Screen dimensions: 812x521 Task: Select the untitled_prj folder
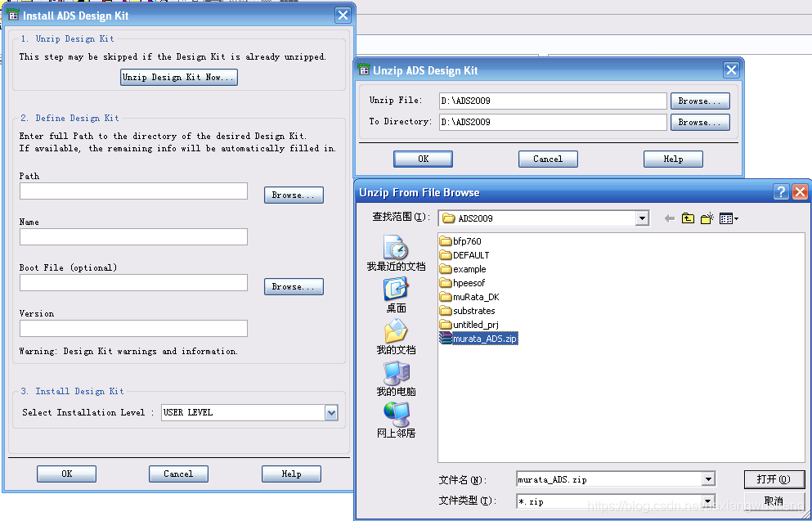pyautogui.click(x=469, y=325)
